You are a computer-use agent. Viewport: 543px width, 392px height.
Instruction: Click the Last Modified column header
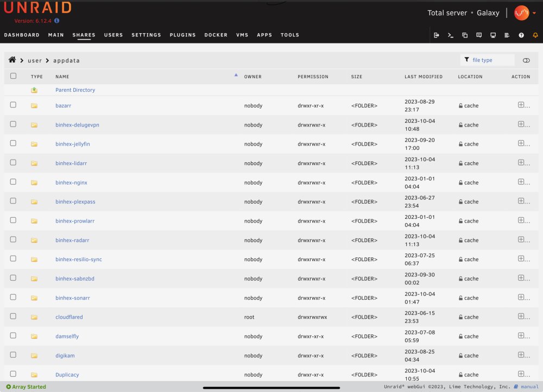point(424,77)
